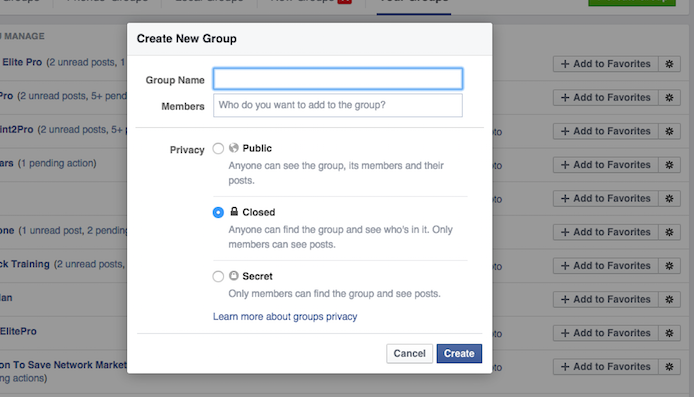Open gear menu beside int2Pro group row
This screenshot has height=397, width=694.
pos(669,131)
